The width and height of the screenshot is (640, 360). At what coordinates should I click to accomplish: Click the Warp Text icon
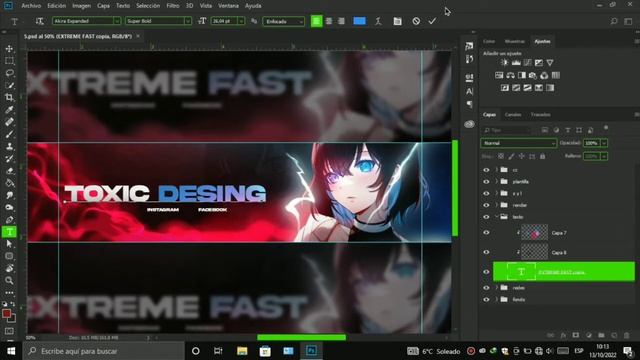pos(378,21)
